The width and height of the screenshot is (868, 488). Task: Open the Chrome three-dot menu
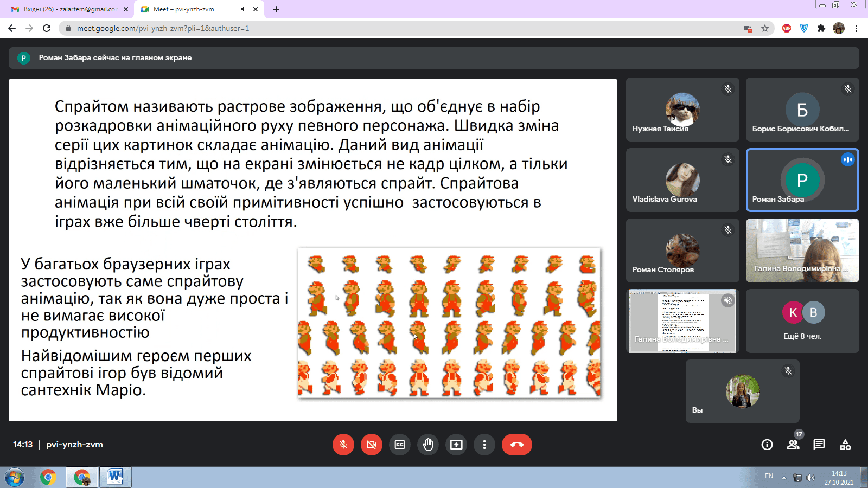(856, 28)
